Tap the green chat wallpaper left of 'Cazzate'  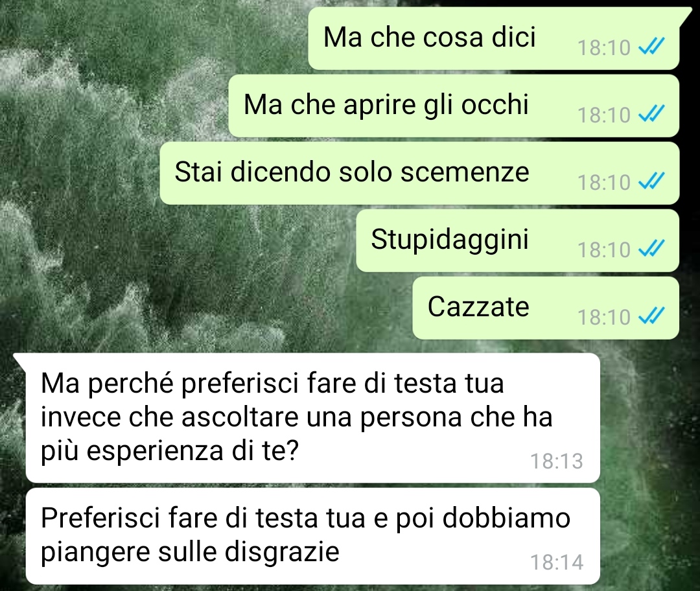[x=205, y=308]
